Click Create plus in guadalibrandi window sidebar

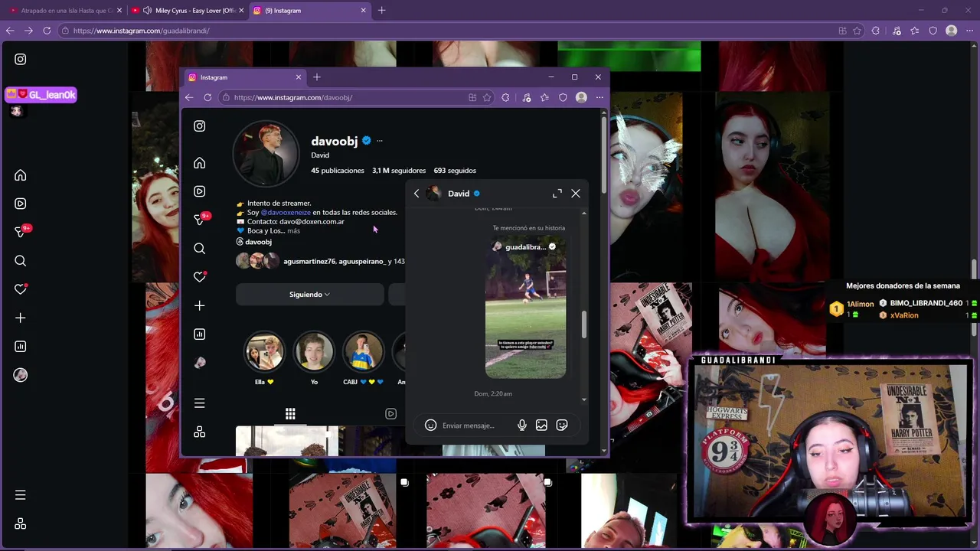[21, 318]
